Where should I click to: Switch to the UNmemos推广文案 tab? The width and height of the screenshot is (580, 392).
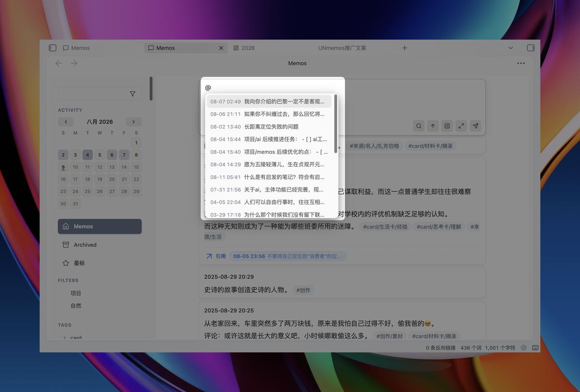(342, 48)
